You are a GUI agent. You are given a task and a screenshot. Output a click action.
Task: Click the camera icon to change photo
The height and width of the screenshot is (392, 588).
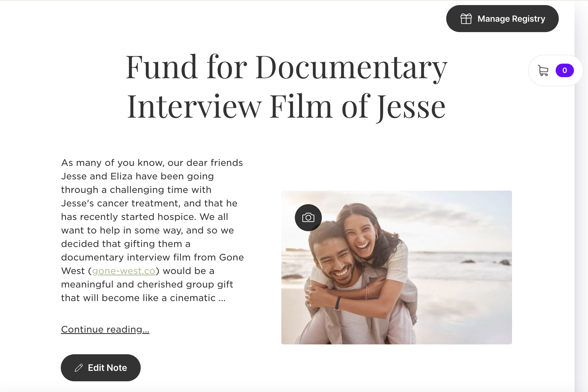308,218
